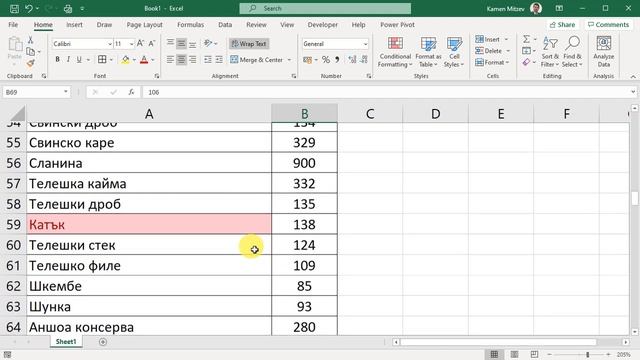
Task: Click Increase Decimal icon
Action: click(x=352, y=60)
